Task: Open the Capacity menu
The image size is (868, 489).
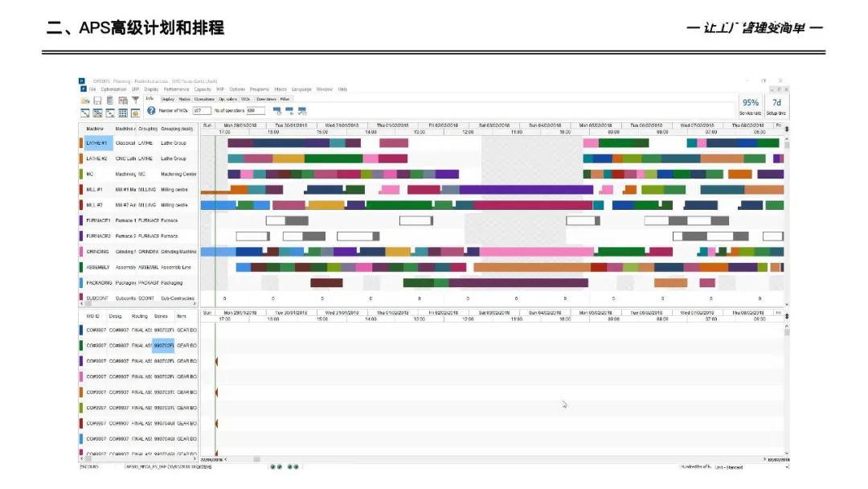Action: [x=203, y=88]
